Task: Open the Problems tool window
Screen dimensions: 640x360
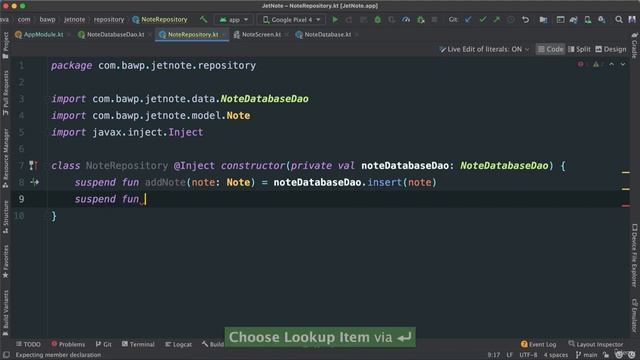Action: (x=68, y=344)
